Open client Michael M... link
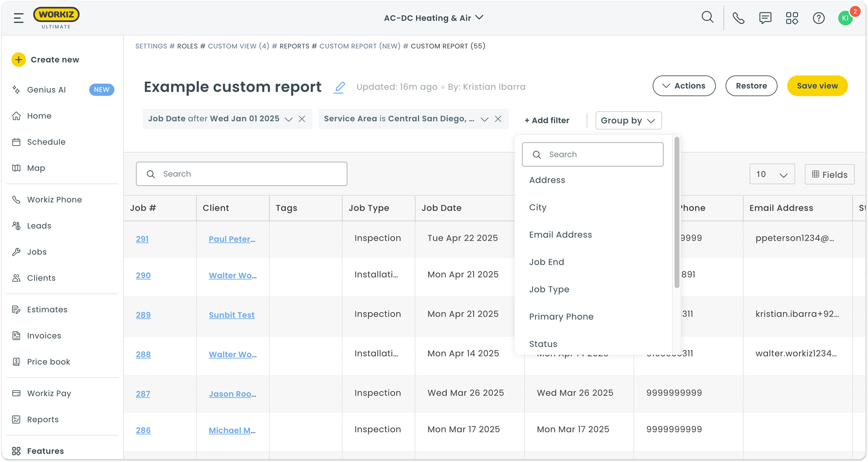This screenshot has width=868, height=462. [232, 430]
